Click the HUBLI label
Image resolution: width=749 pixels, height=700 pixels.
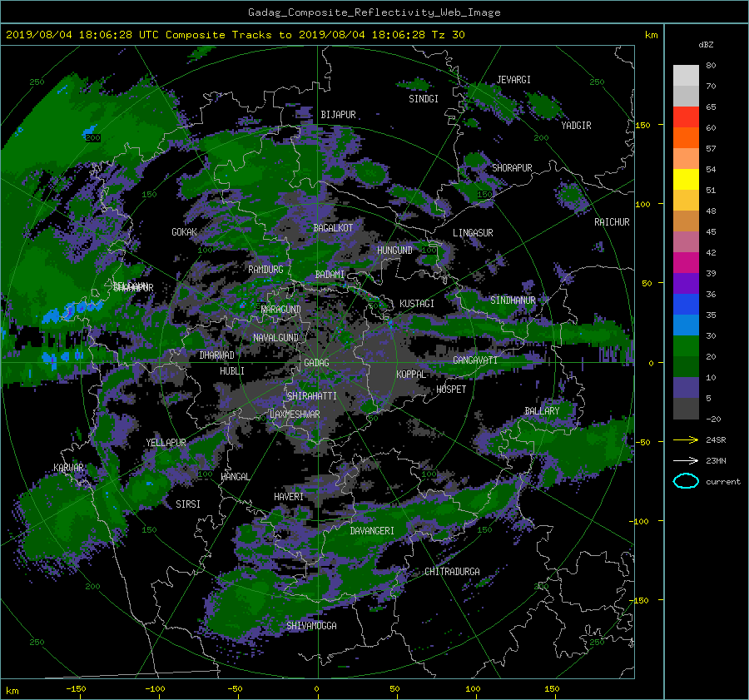(x=232, y=371)
